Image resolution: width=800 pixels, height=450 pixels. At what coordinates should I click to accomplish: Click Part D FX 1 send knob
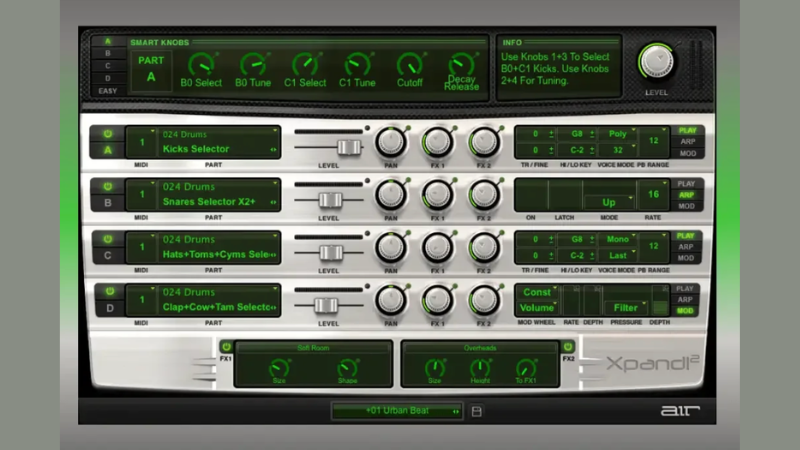point(437,300)
